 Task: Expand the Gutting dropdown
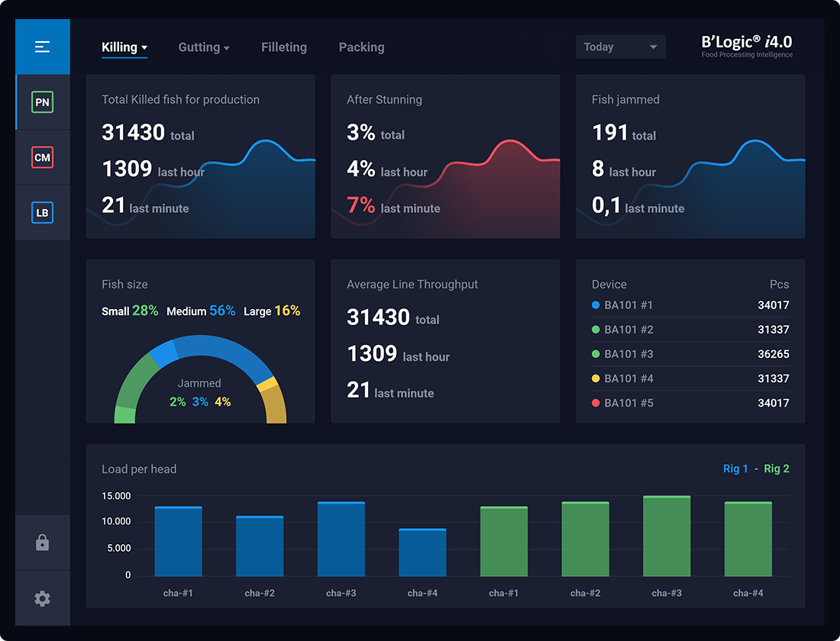204,47
